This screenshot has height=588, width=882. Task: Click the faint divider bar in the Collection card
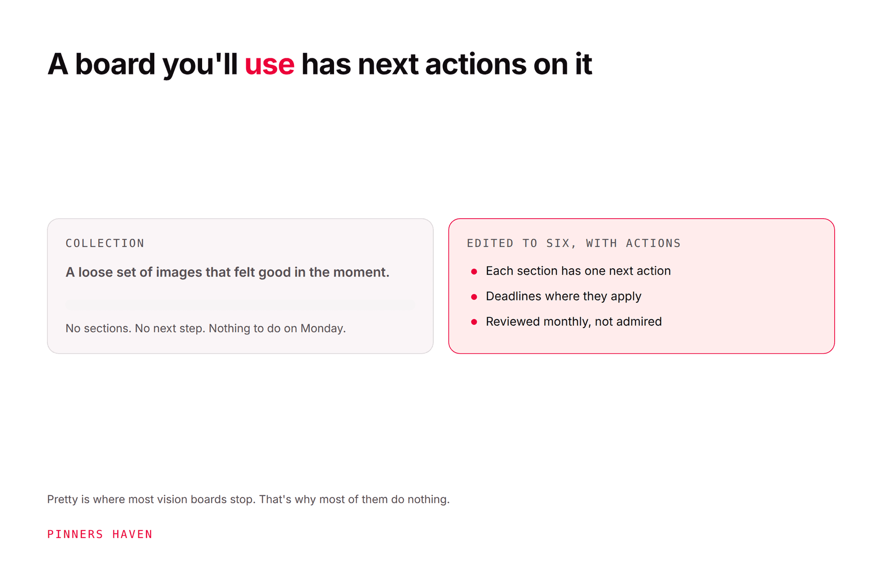pos(240,305)
